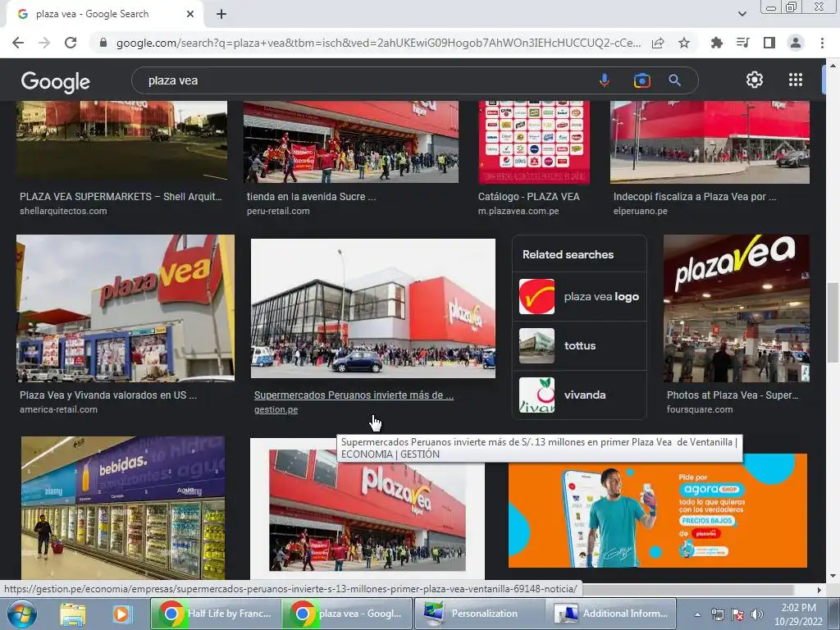Open the america-retail.com Plaza Vea sign image
Viewport: 840px width, 630px height.
coord(126,308)
